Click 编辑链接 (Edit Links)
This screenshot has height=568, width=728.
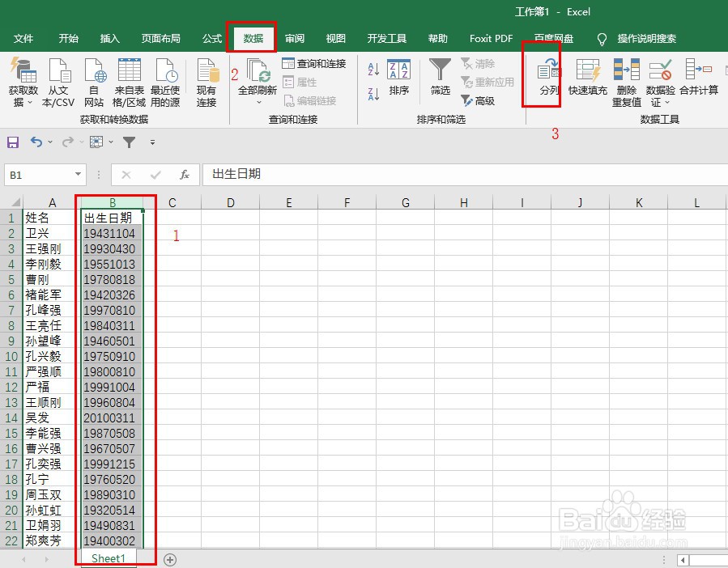pos(309,100)
